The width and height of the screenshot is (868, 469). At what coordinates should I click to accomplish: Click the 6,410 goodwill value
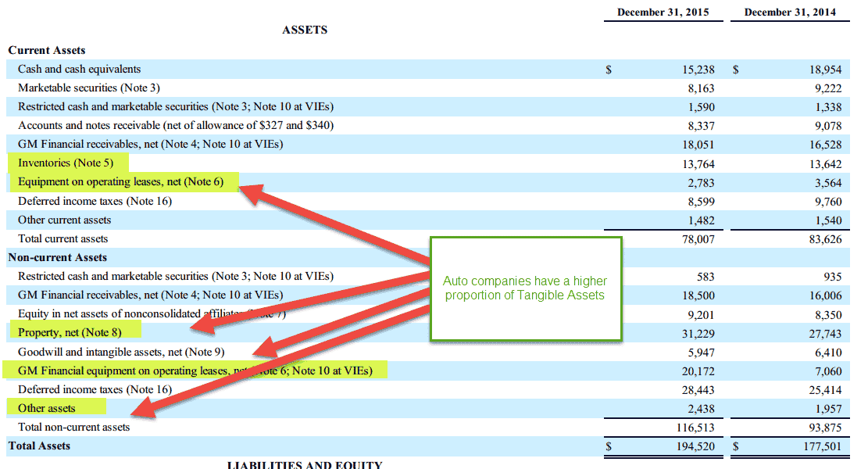click(x=828, y=353)
